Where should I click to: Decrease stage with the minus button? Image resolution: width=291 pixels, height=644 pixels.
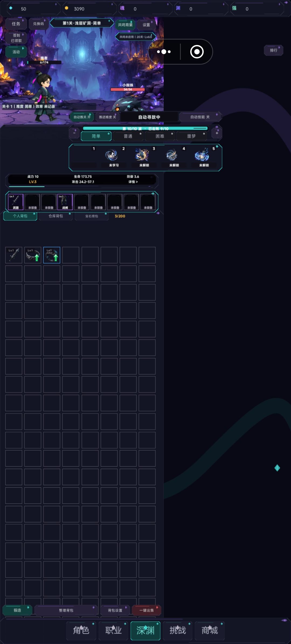click(x=74, y=133)
